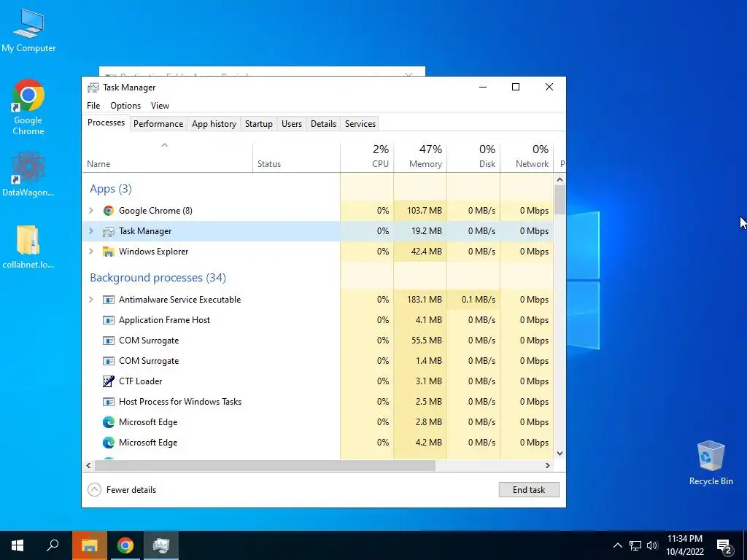Switch to the App history tab

214,124
